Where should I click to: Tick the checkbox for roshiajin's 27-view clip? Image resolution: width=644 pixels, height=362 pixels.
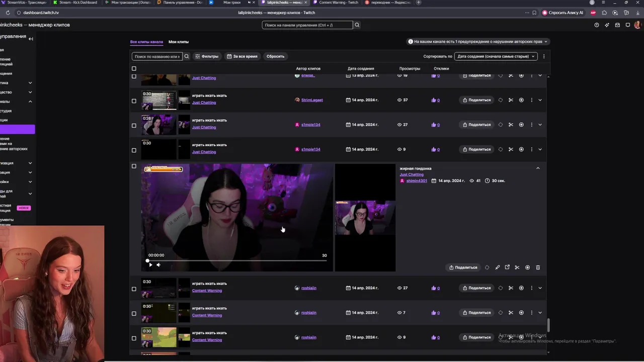tap(134, 289)
